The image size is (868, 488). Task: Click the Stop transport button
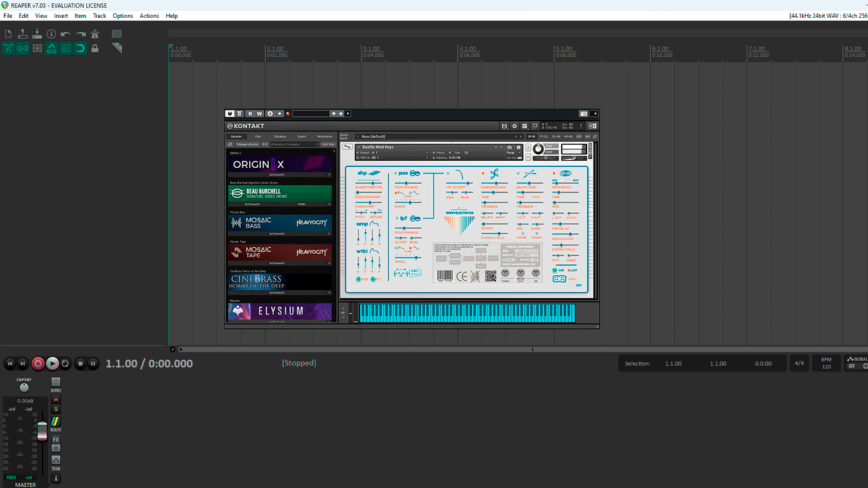pyautogui.click(x=80, y=363)
